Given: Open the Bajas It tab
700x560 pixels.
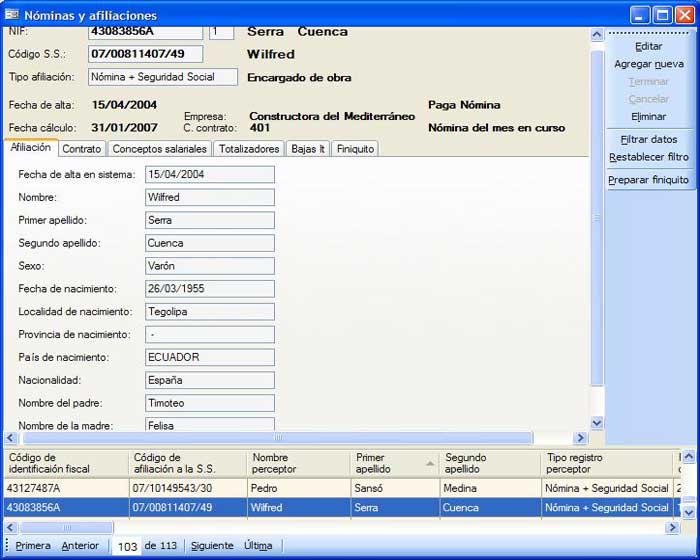Looking at the screenshot, I should point(307,149).
